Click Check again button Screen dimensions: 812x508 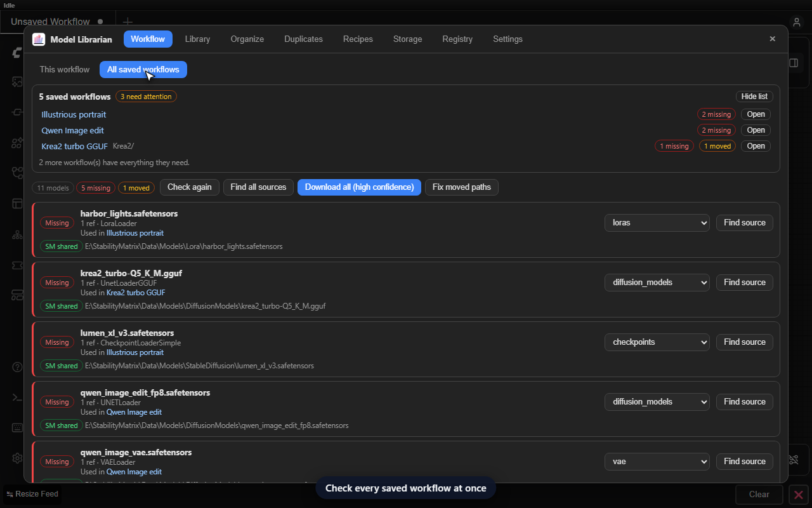[190, 187]
